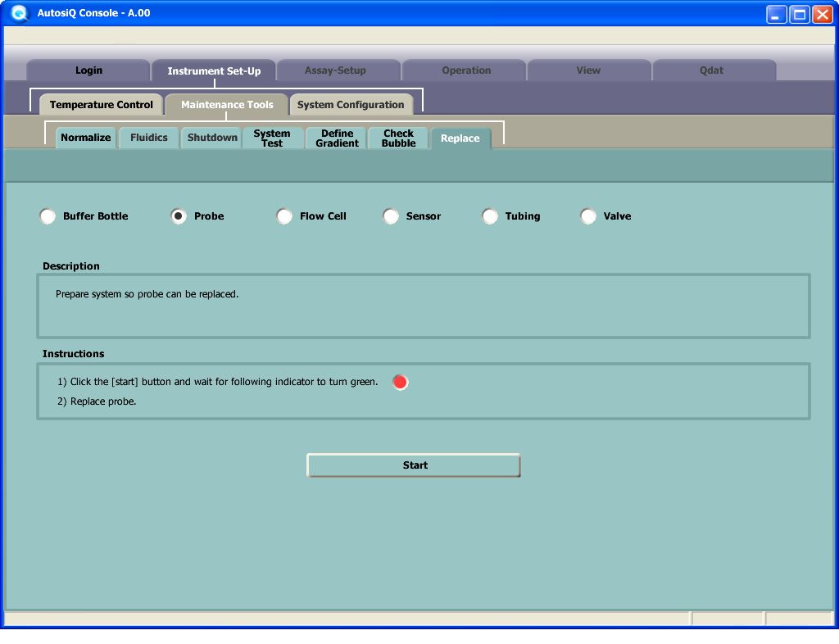The width and height of the screenshot is (839, 644).
Task: Switch to Define Gradient tab
Action: [337, 138]
